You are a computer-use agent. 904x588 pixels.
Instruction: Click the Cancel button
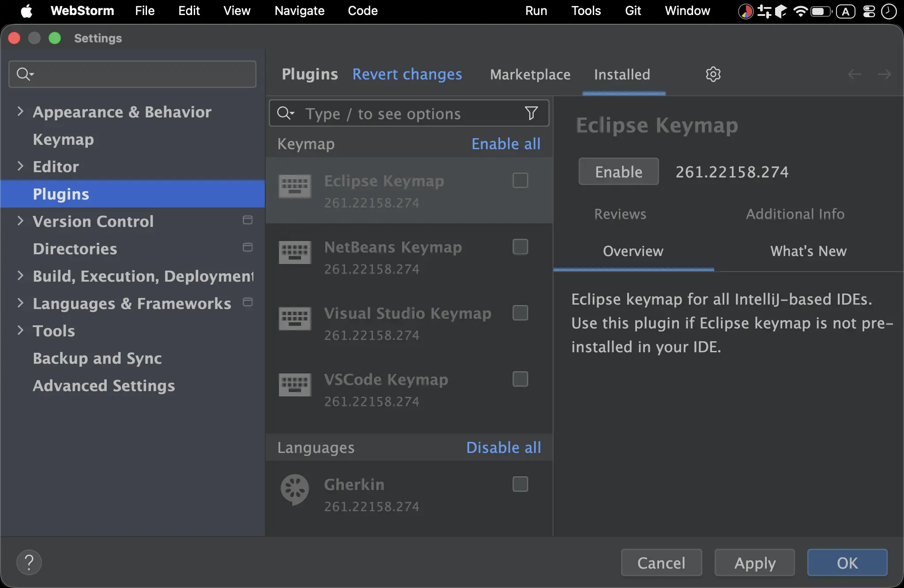pyautogui.click(x=661, y=563)
